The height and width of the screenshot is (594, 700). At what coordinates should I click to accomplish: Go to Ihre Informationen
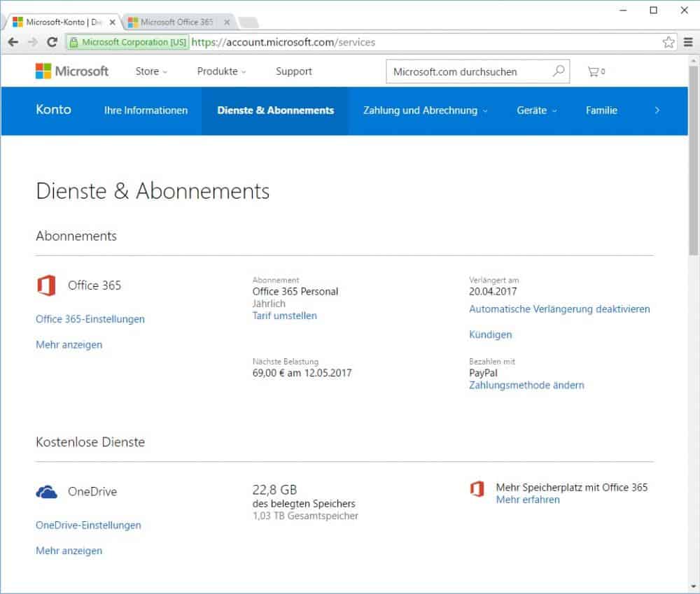(x=146, y=111)
